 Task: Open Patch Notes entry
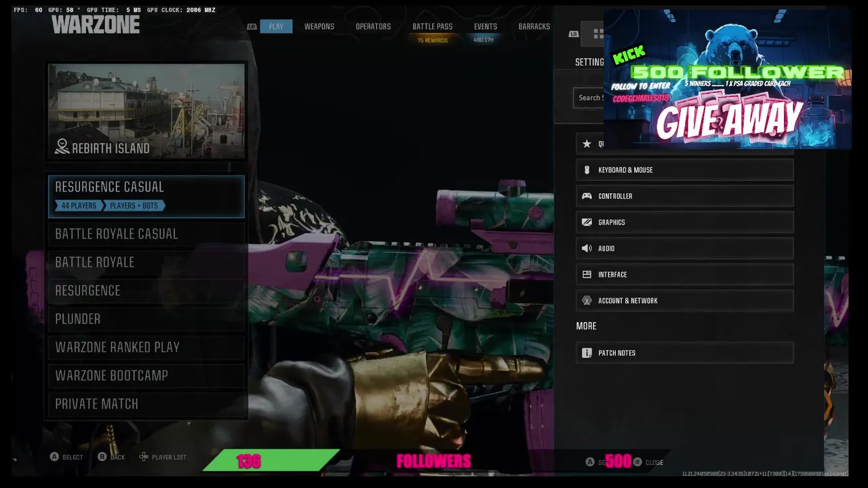click(x=685, y=352)
